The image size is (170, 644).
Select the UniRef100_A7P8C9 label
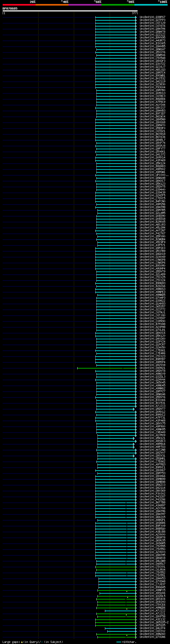[x=152, y=102]
